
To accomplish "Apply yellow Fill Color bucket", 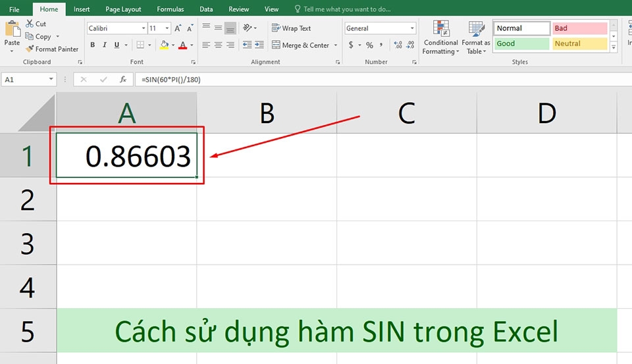I will click(x=164, y=45).
